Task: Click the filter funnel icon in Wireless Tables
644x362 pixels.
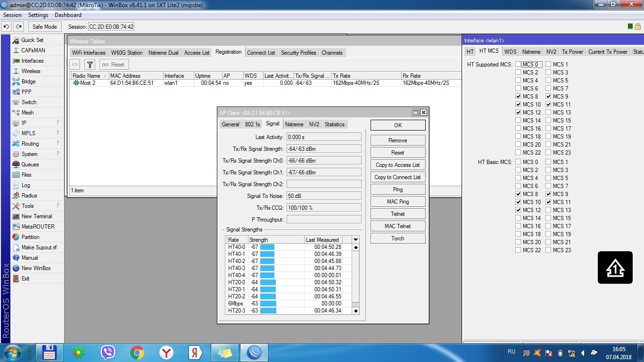Action: [90, 65]
